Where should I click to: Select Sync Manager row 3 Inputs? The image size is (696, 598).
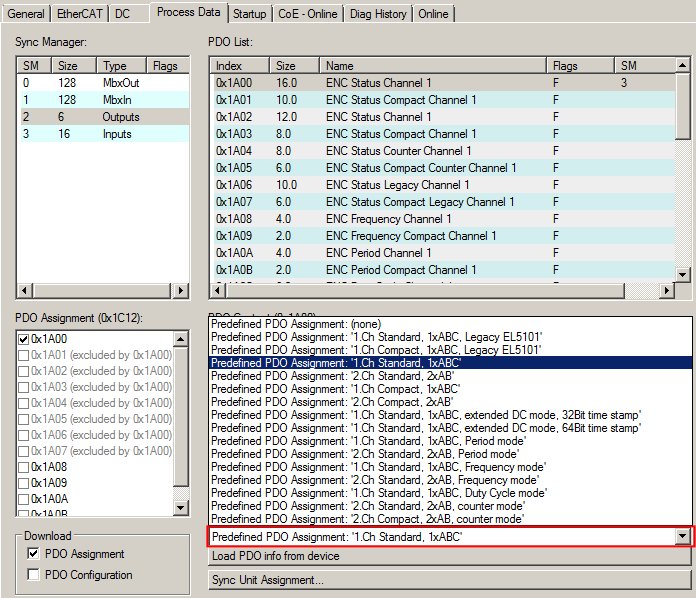coord(103,134)
